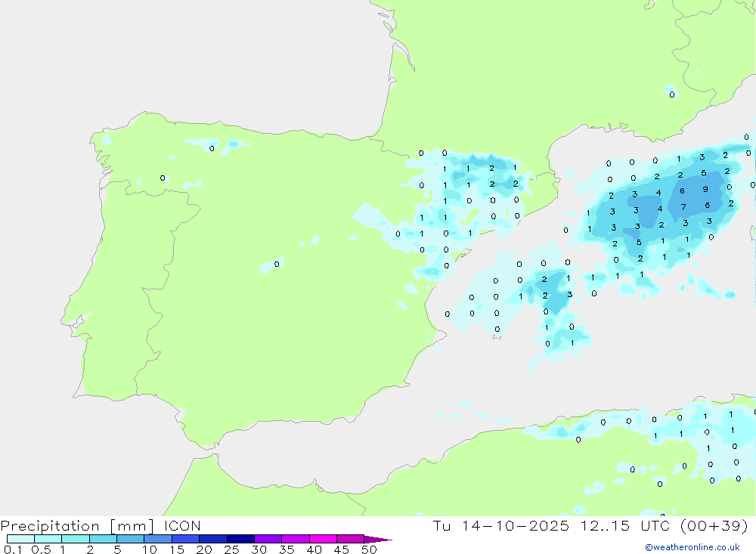Click the '15' legend scale label
756x554 pixels.
tap(177, 549)
